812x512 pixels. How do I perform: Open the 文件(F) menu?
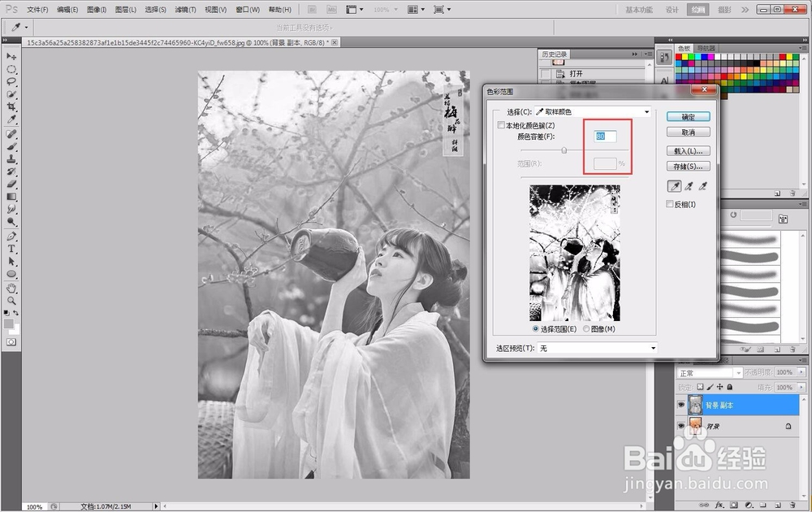coord(37,9)
